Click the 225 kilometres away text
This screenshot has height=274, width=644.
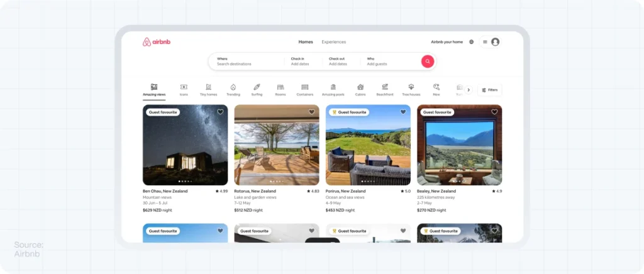click(436, 197)
